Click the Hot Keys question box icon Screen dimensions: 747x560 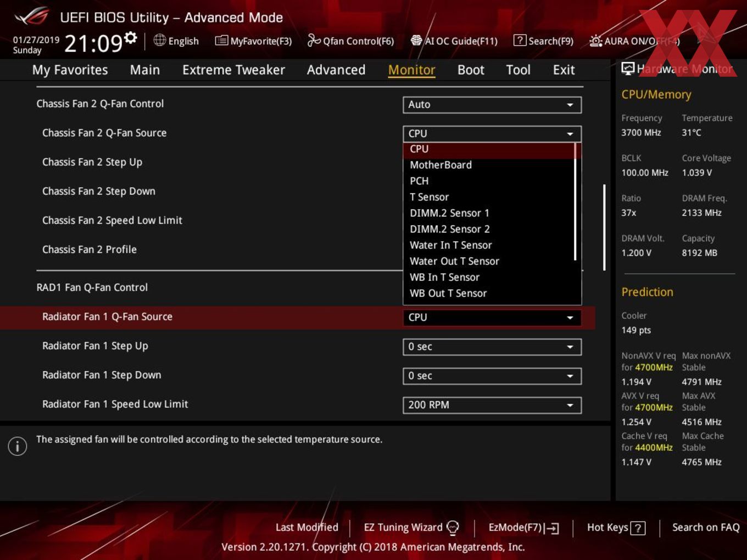(x=638, y=528)
